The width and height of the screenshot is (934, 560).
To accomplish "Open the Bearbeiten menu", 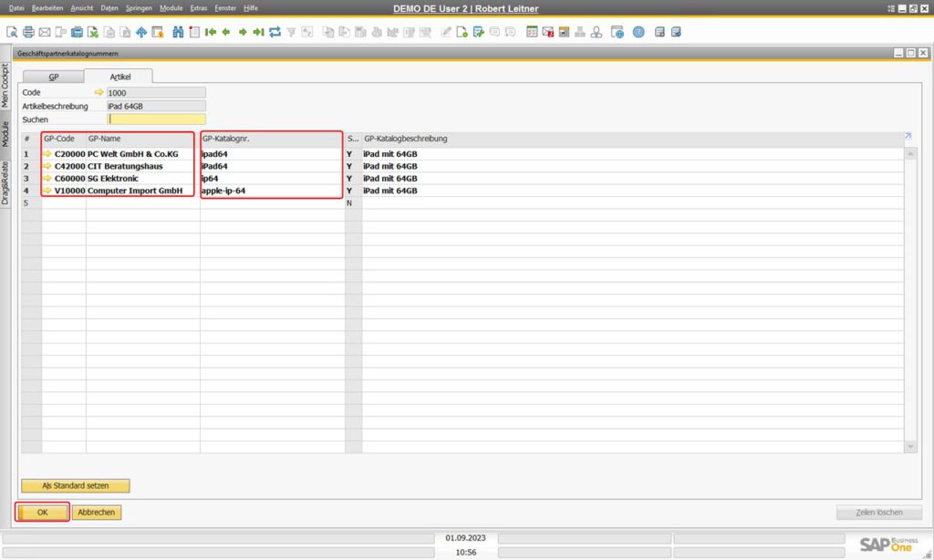I will (47, 8).
